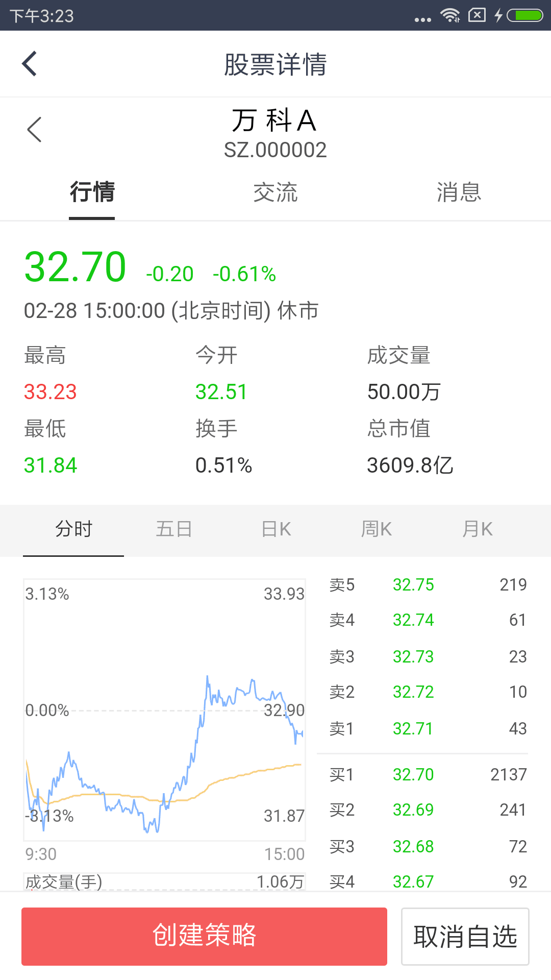Open the 消息 tab
The height and width of the screenshot is (980, 551).
click(459, 193)
